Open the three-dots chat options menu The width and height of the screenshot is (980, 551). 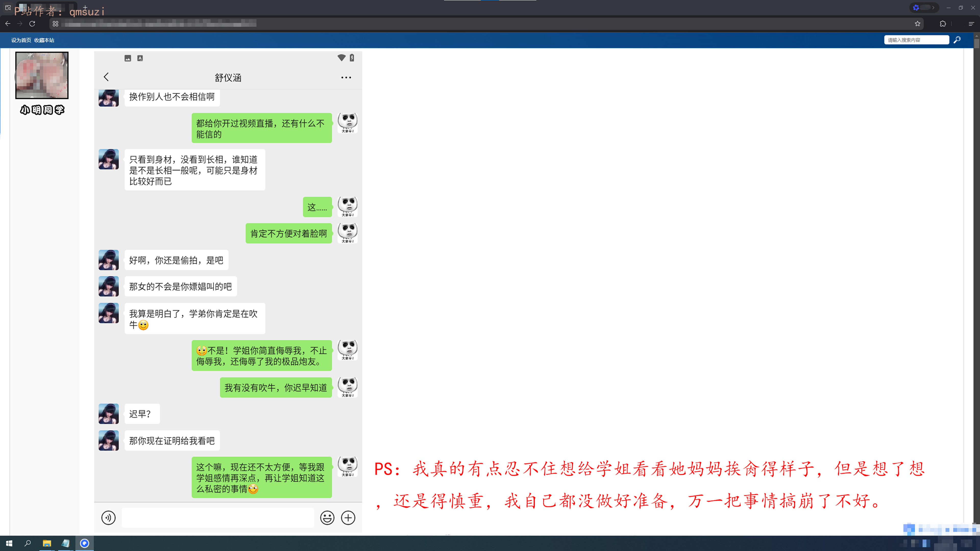click(x=346, y=78)
